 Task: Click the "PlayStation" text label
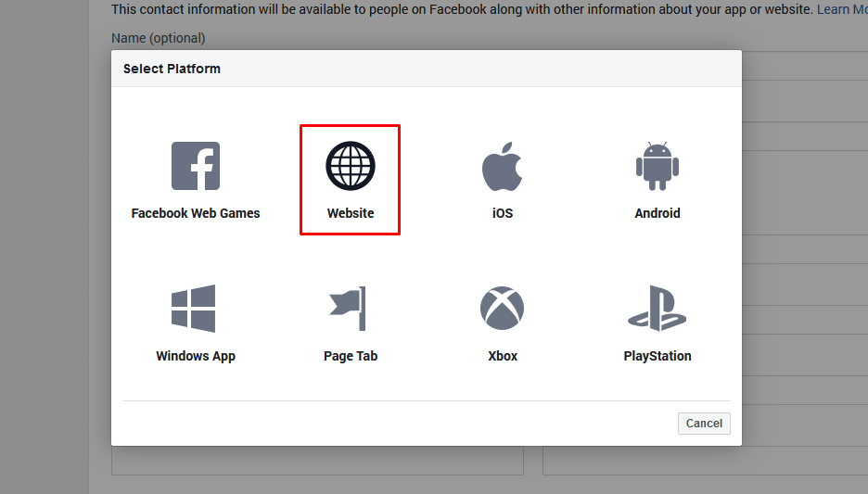657,356
